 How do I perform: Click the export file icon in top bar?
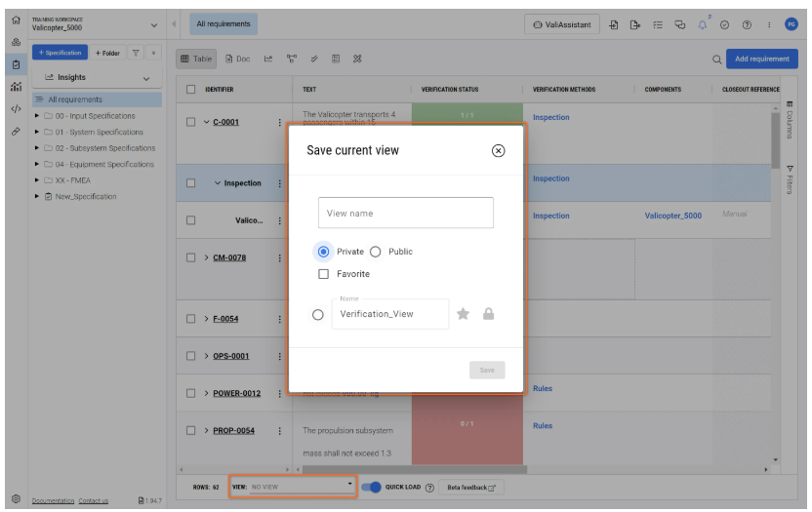[635, 24]
